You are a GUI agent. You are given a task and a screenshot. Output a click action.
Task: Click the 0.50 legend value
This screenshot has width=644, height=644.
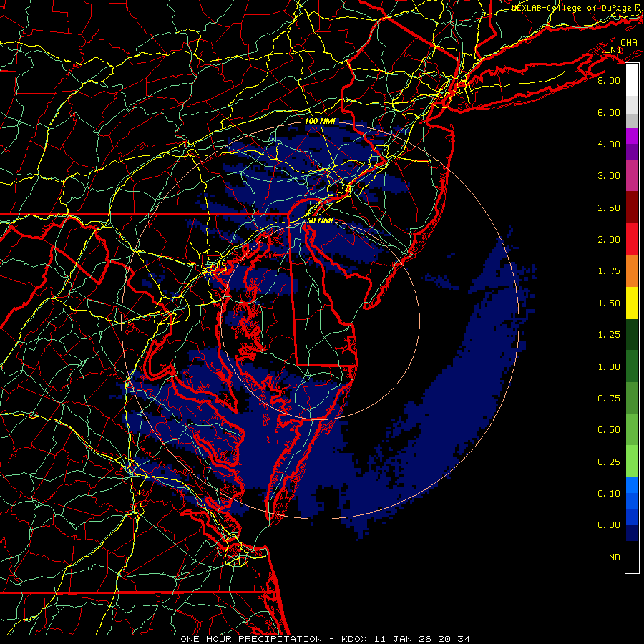point(609,430)
